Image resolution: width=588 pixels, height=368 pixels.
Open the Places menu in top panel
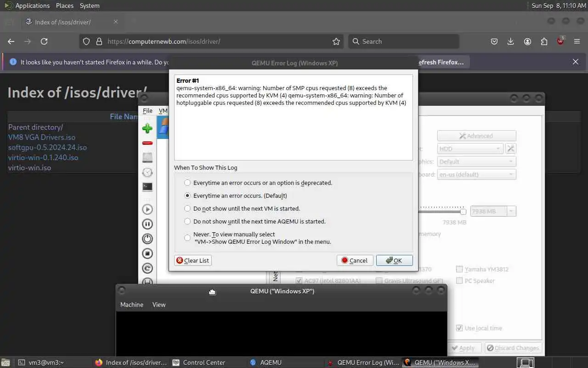click(65, 6)
